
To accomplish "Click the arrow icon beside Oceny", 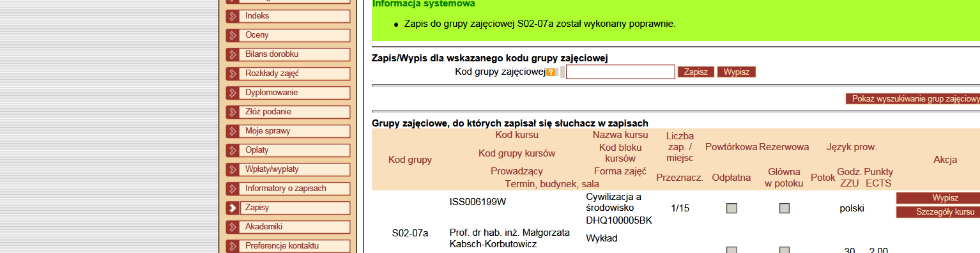I will click(x=233, y=35).
